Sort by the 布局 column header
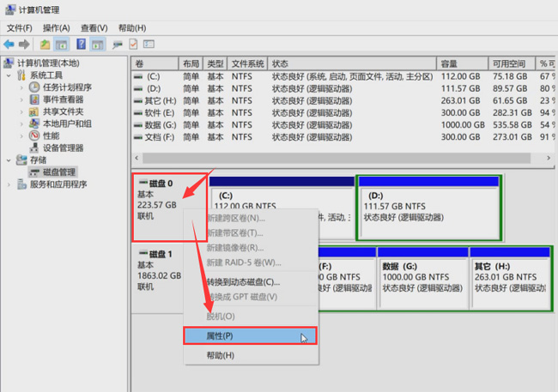The height and width of the screenshot is (392, 558). pos(191,63)
